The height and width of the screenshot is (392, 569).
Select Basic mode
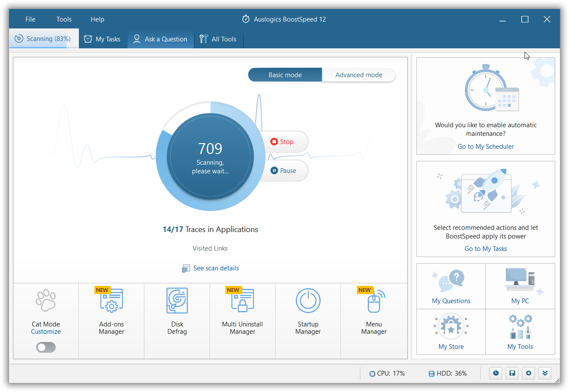point(285,75)
